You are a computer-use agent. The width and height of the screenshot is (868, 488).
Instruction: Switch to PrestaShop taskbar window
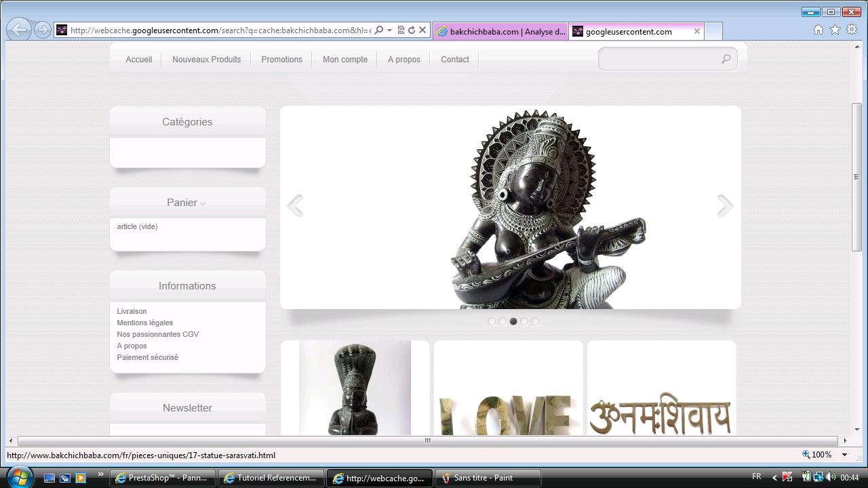point(162,478)
